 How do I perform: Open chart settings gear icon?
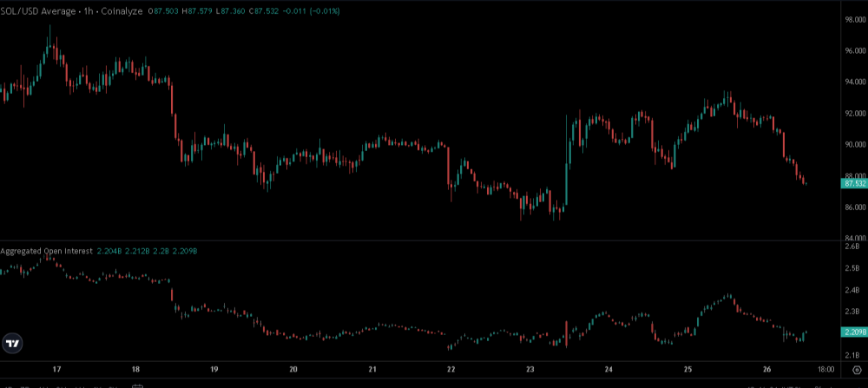(x=856, y=369)
